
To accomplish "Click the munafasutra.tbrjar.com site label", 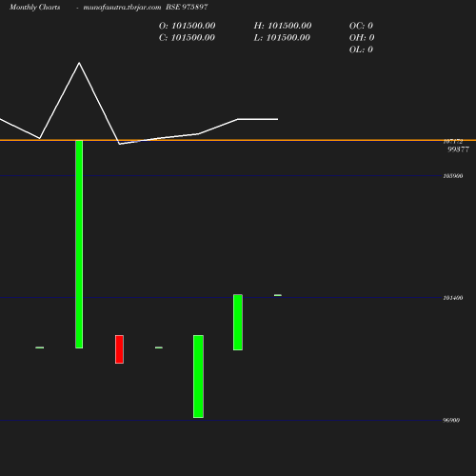I will coord(122,7).
